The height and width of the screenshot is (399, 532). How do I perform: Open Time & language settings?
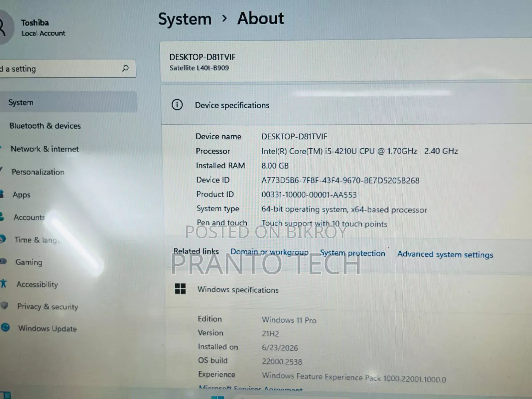coord(37,240)
